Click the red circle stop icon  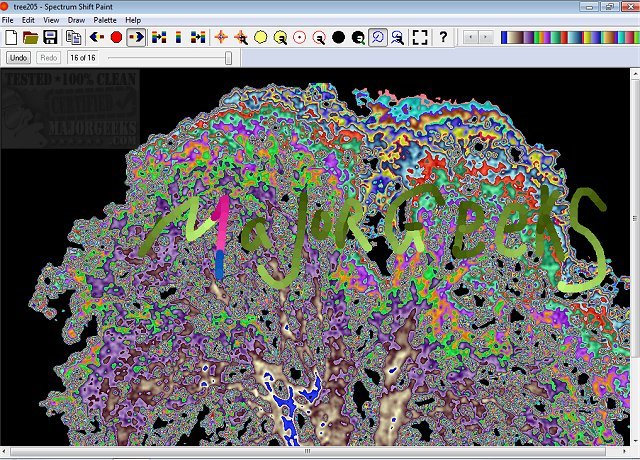click(x=116, y=37)
